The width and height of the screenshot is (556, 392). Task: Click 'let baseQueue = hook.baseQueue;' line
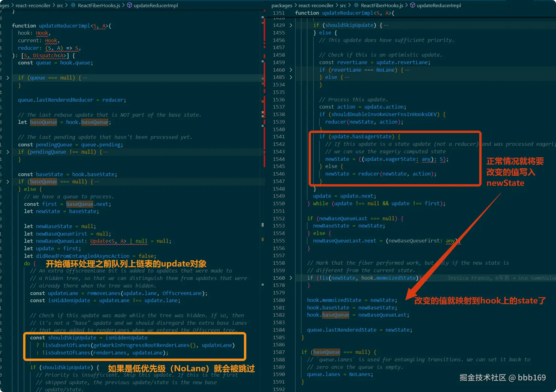coord(64,122)
